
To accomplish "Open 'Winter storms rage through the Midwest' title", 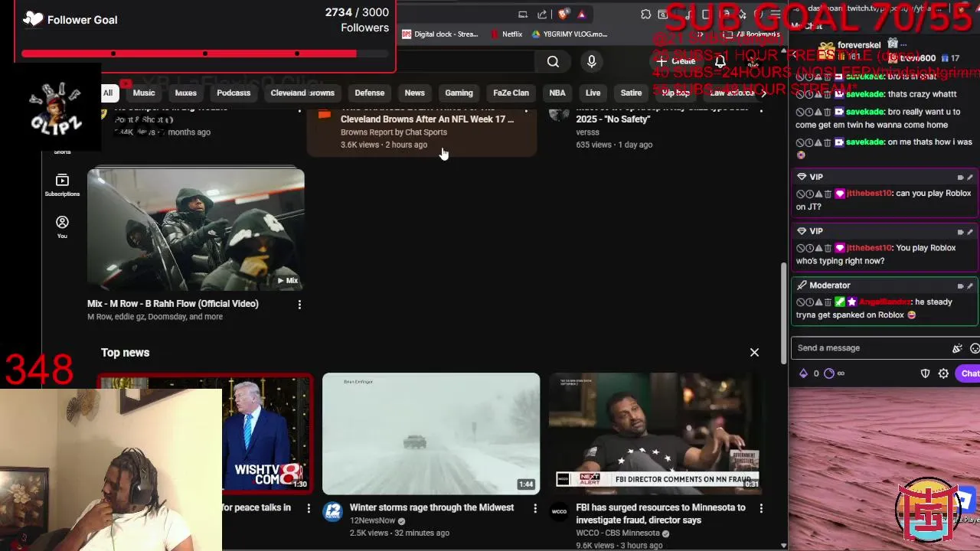I will (x=432, y=507).
